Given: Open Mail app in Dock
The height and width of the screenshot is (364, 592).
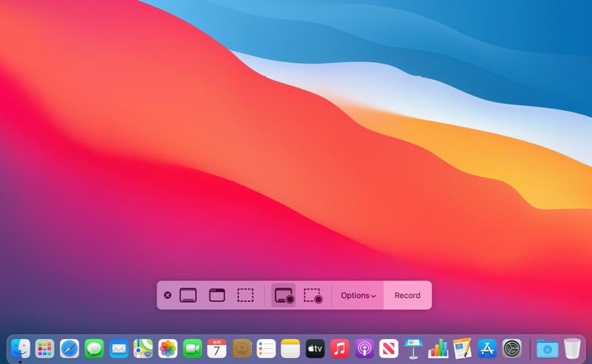Looking at the screenshot, I should point(118,348).
